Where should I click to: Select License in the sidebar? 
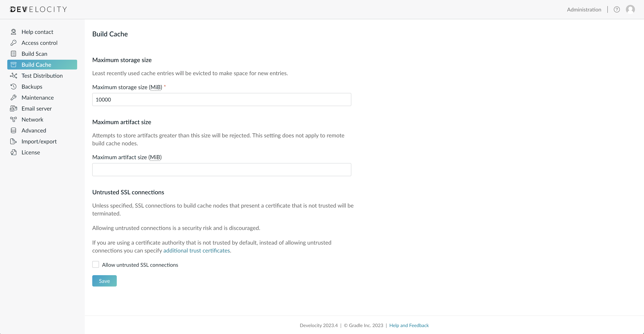pos(31,152)
